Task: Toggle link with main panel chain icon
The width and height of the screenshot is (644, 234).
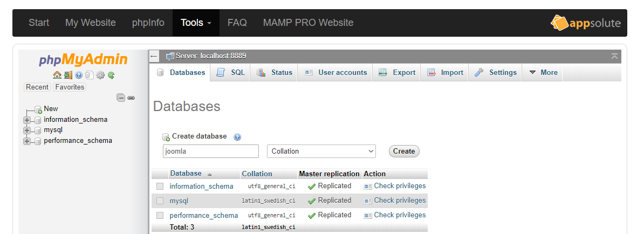Action: point(131,98)
